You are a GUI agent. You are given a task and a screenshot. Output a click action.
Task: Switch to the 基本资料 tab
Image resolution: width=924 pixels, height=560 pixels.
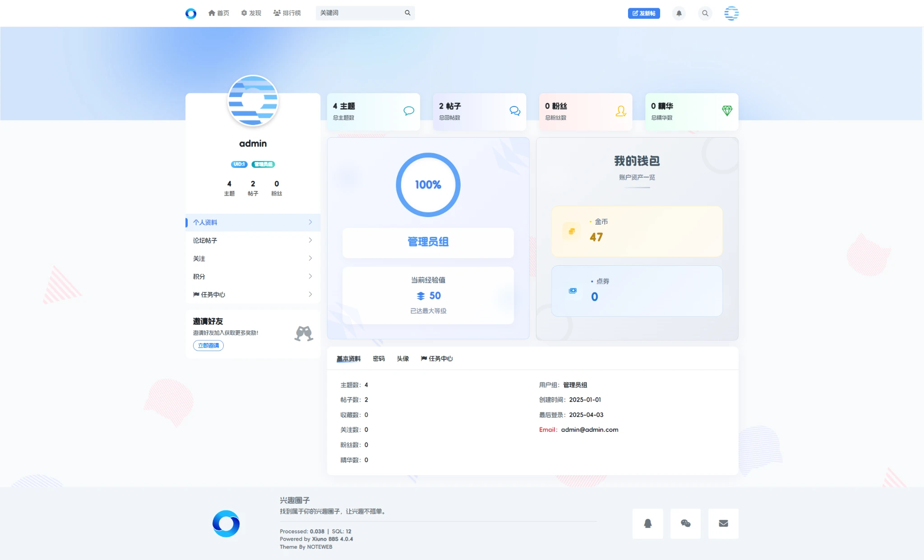coord(348,359)
